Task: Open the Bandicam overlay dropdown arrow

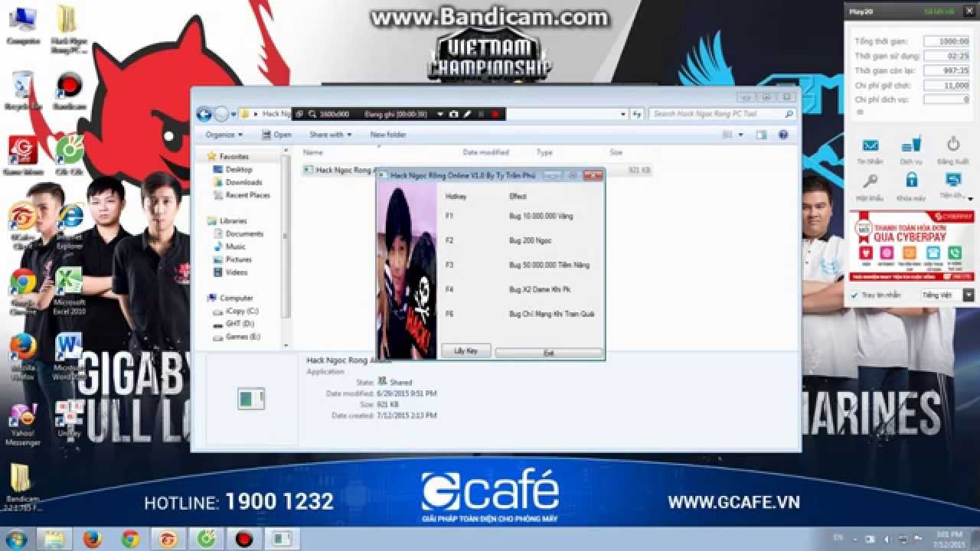Action: [x=440, y=114]
